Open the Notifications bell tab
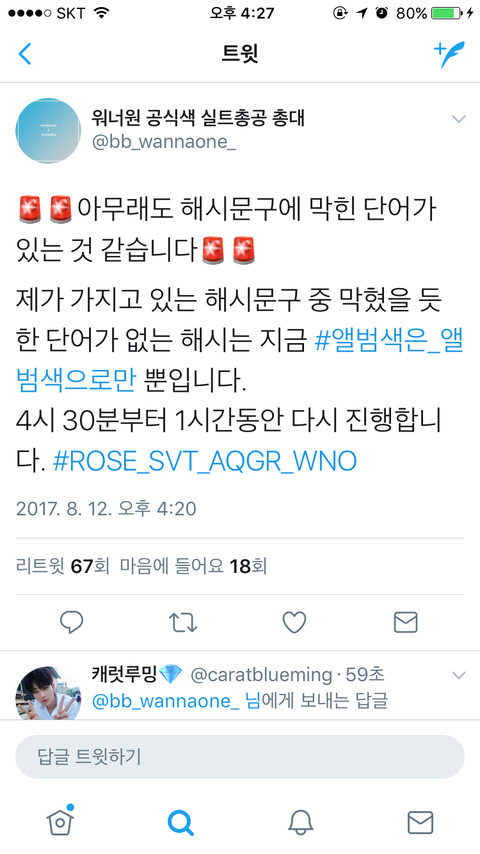This screenshot has height=854, width=480. pos(300,822)
